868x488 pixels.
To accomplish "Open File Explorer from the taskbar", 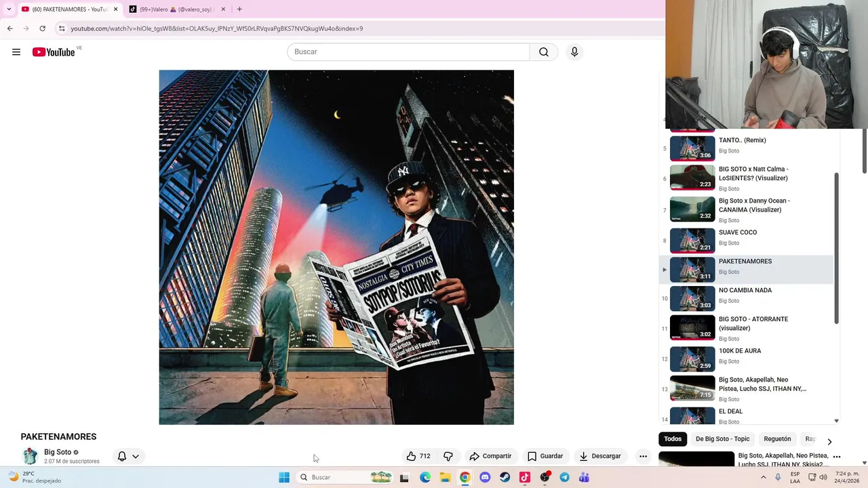I will 445,477.
